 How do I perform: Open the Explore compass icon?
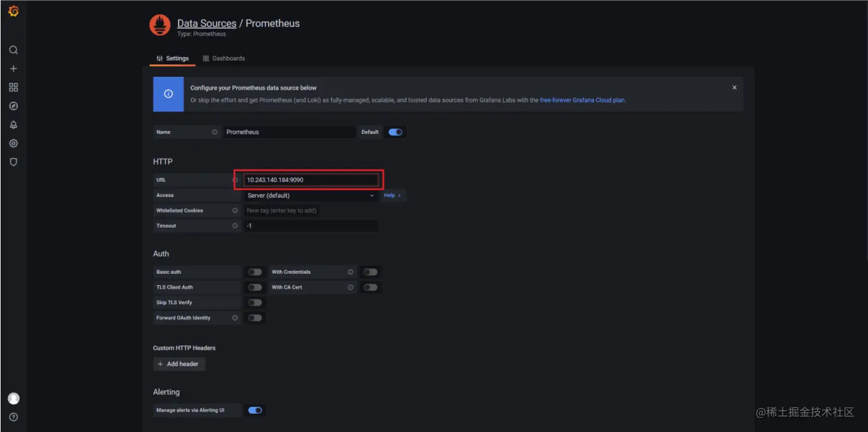pos(14,106)
